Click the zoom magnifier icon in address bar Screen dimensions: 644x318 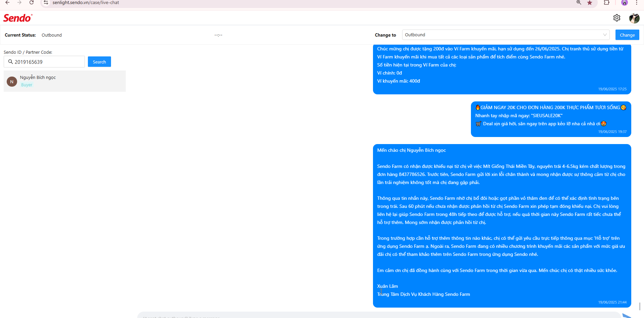pos(579,2)
